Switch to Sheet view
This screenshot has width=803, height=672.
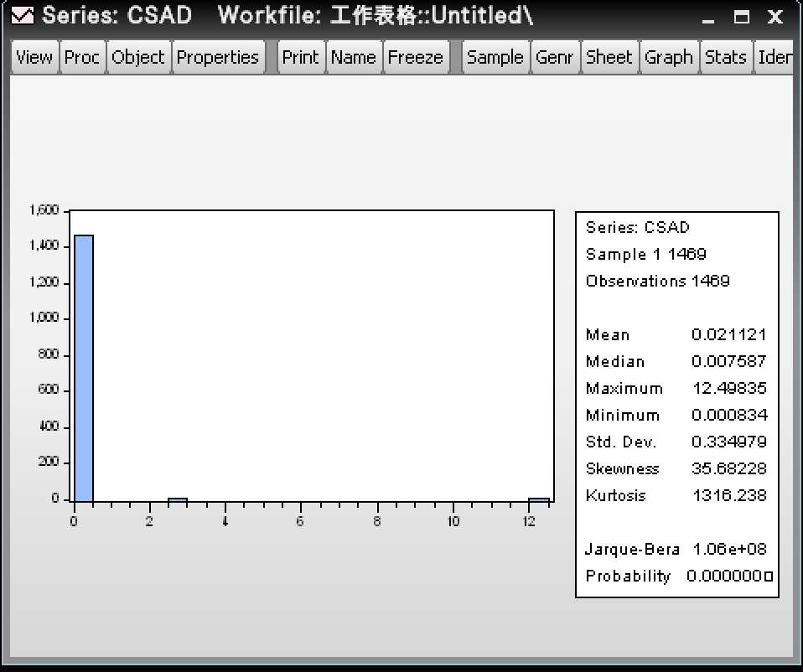[x=609, y=57]
